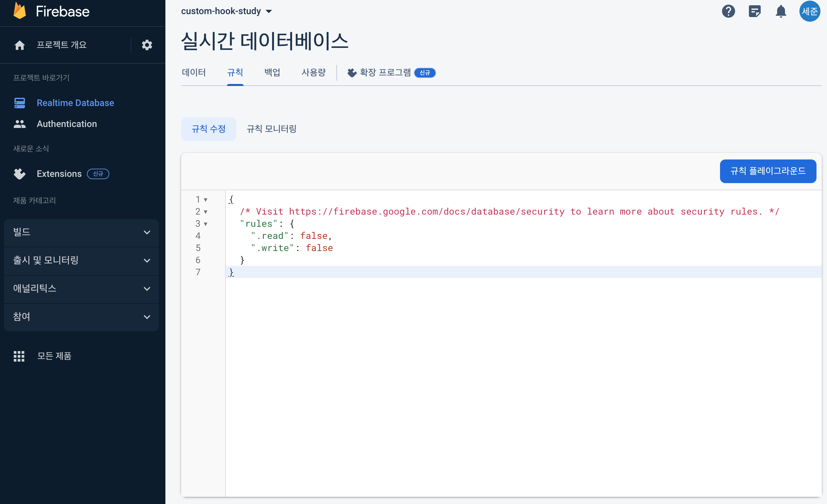Open the release notes icon

click(754, 11)
